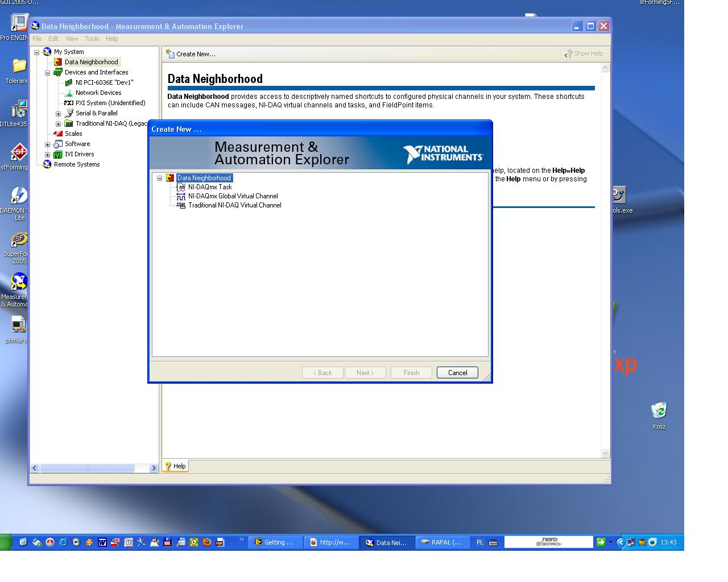728x582 pixels.
Task: Click the green IVI Drivers icon
Action: click(x=58, y=154)
